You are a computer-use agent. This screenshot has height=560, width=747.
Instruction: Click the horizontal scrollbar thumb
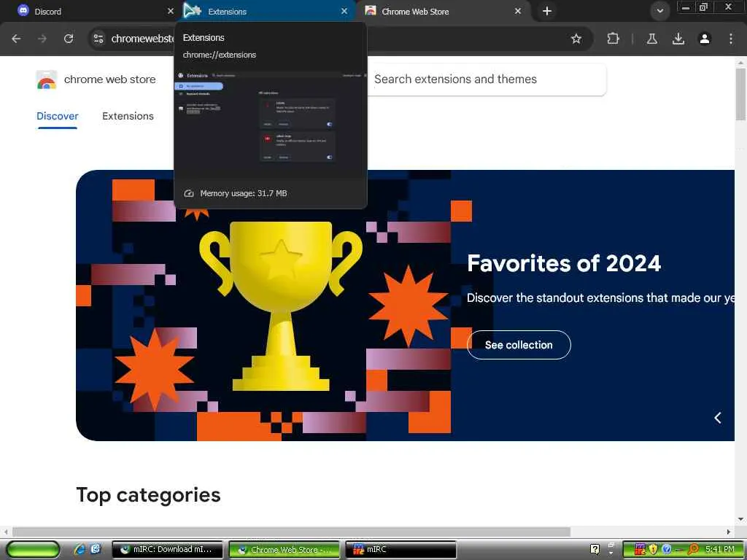click(291, 532)
